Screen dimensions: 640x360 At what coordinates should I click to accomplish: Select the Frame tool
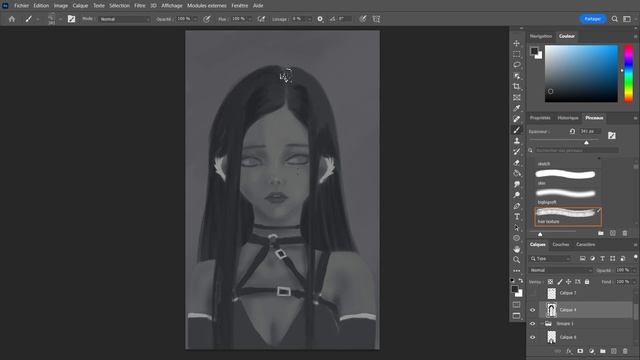click(x=517, y=98)
